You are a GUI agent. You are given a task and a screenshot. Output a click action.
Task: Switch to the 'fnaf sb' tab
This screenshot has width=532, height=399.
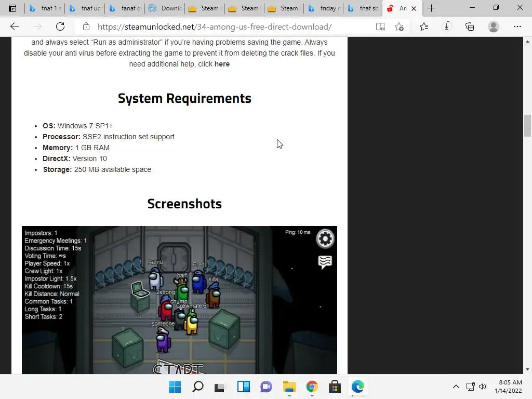click(x=364, y=8)
